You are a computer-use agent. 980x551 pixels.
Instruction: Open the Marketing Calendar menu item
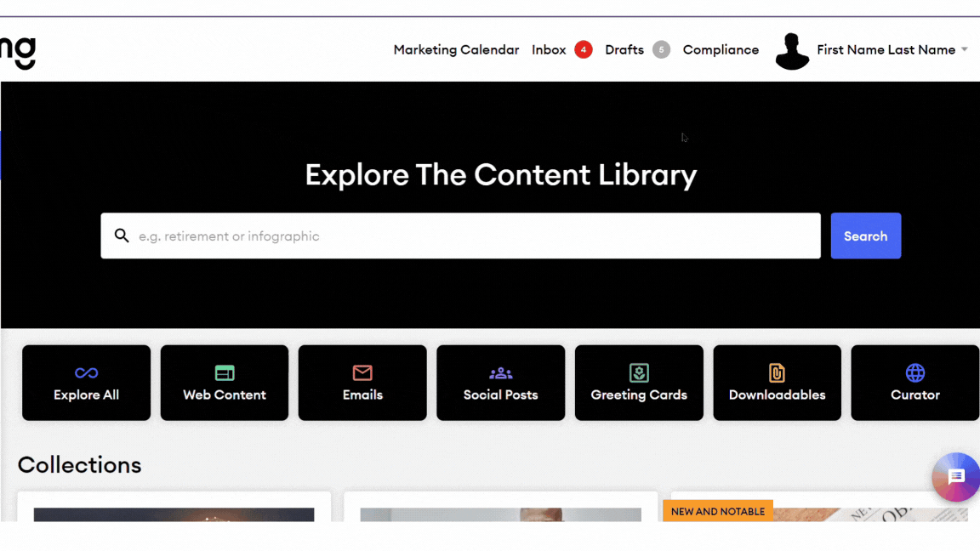(456, 50)
